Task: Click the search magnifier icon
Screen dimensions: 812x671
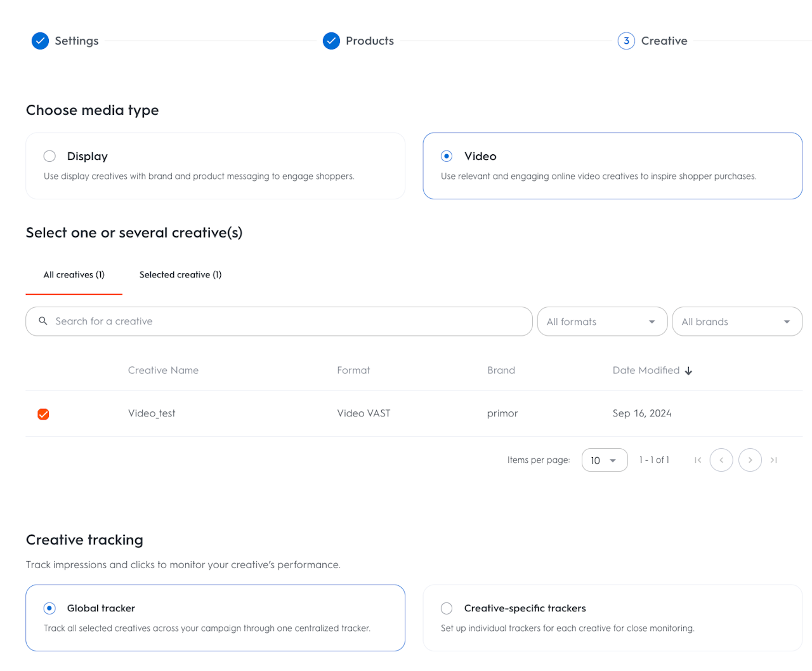Action: [43, 321]
